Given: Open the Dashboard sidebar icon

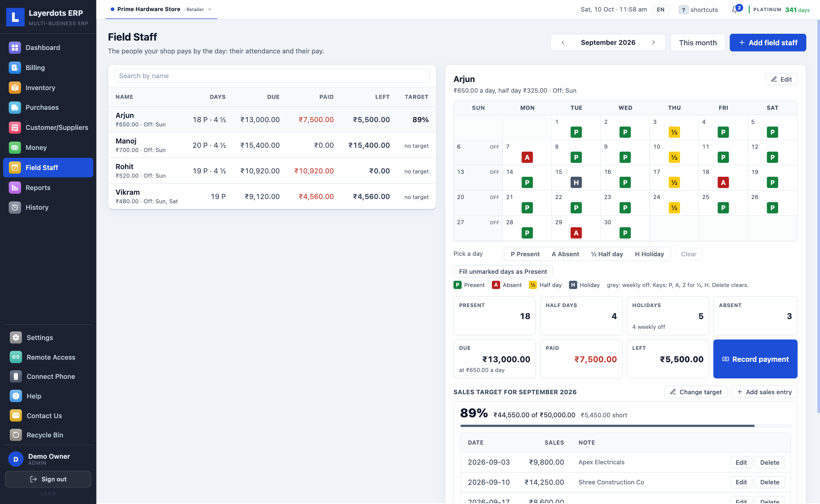Looking at the screenshot, I should [x=15, y=47].
